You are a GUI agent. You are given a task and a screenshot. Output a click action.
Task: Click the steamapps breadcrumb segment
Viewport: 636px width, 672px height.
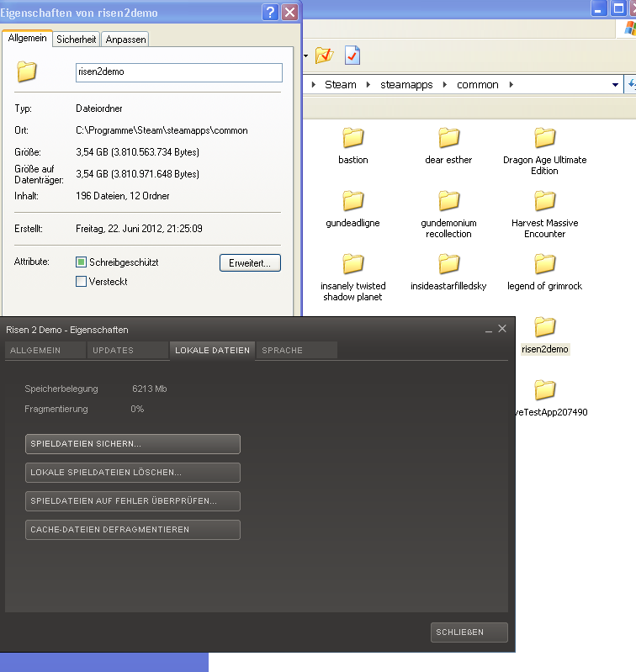[406, 84]
